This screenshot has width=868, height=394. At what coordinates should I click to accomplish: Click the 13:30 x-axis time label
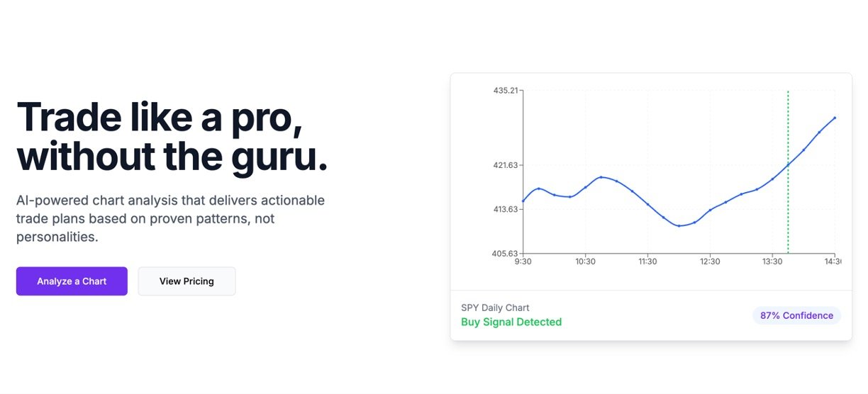click(x=772, y=261)
